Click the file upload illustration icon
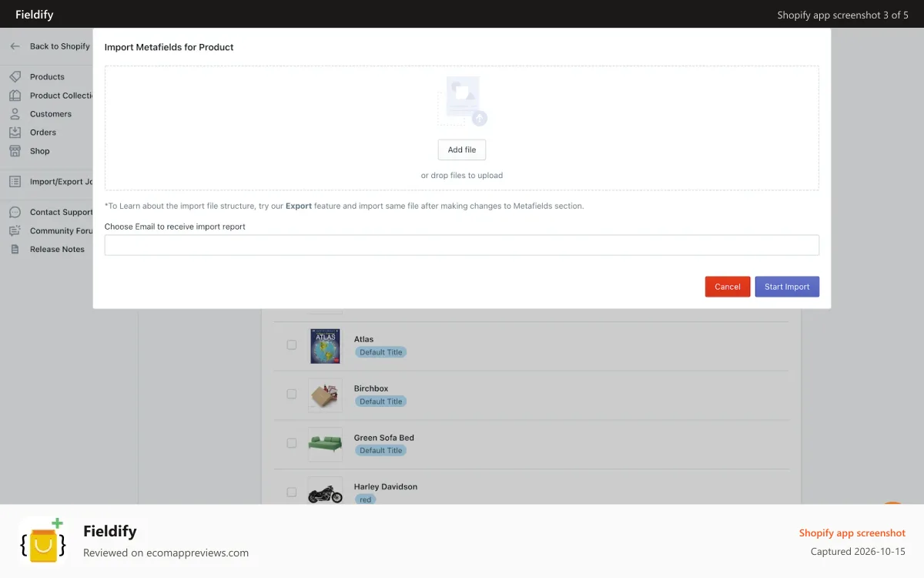 pyautogui.click(x=463, y=101)
